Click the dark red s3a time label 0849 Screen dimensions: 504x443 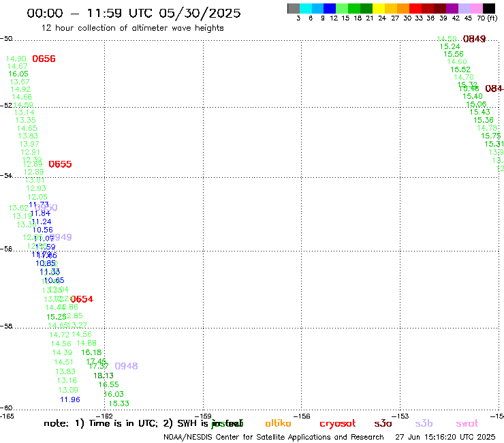coord(475,39)
